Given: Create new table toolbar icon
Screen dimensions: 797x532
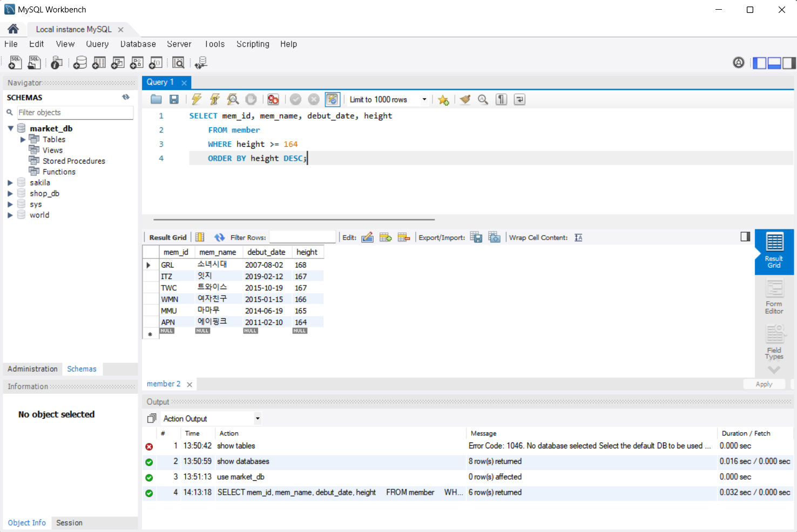Looking at the screenshot, I should pyautogui.click(x=99, y=63).
